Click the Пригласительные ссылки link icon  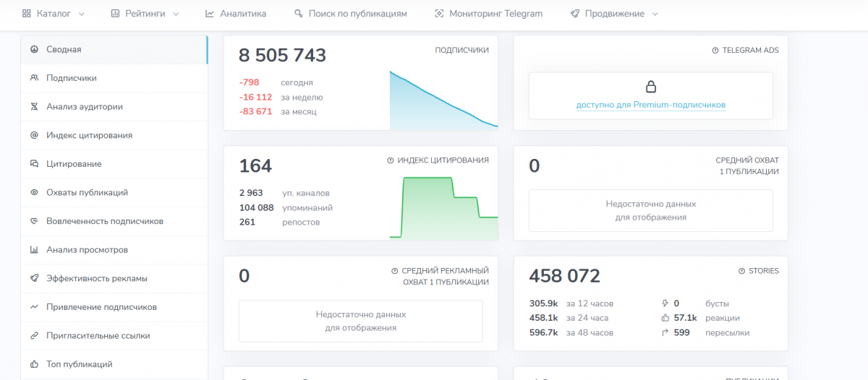(34, 336)
